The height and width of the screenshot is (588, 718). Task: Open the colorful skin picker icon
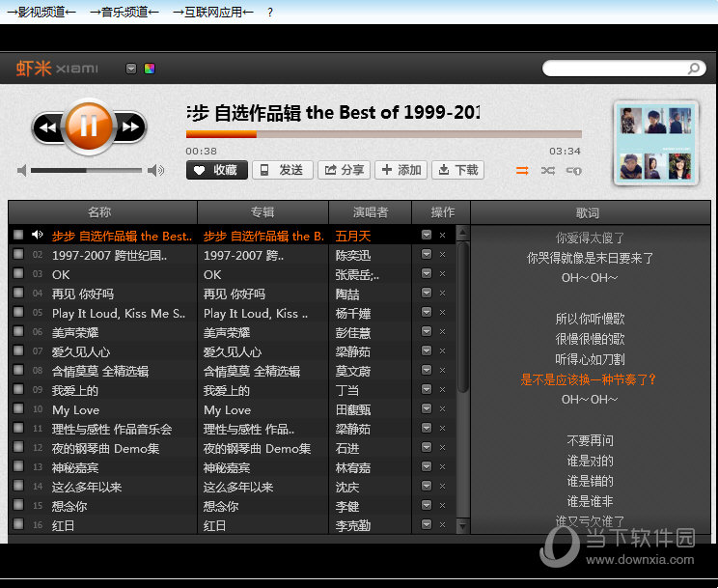point(150,69)
